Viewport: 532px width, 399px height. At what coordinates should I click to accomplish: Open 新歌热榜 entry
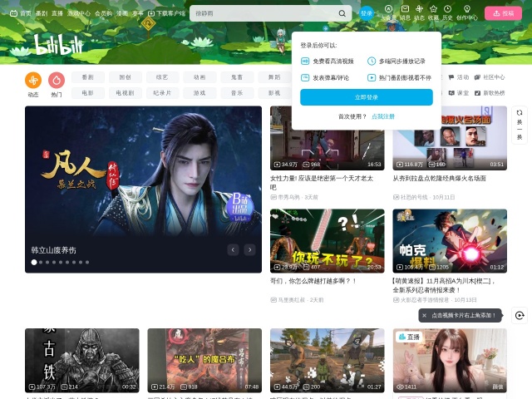coord(490,93)
